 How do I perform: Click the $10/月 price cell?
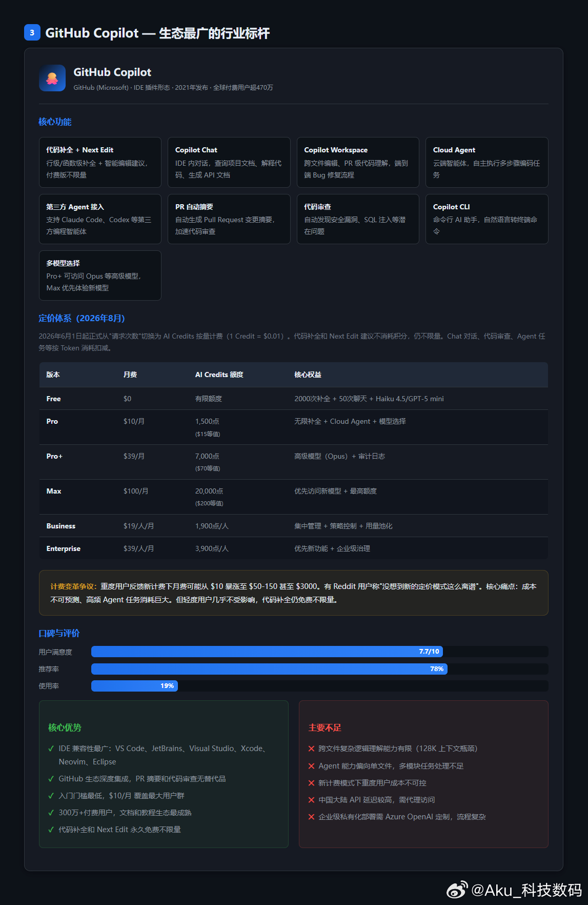134,421
